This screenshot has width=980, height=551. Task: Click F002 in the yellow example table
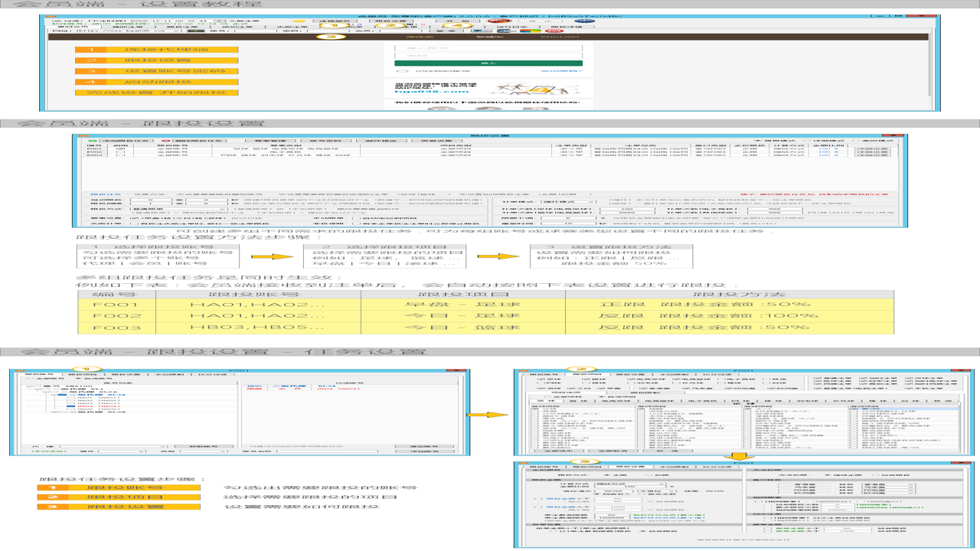(x=116, y=315)
